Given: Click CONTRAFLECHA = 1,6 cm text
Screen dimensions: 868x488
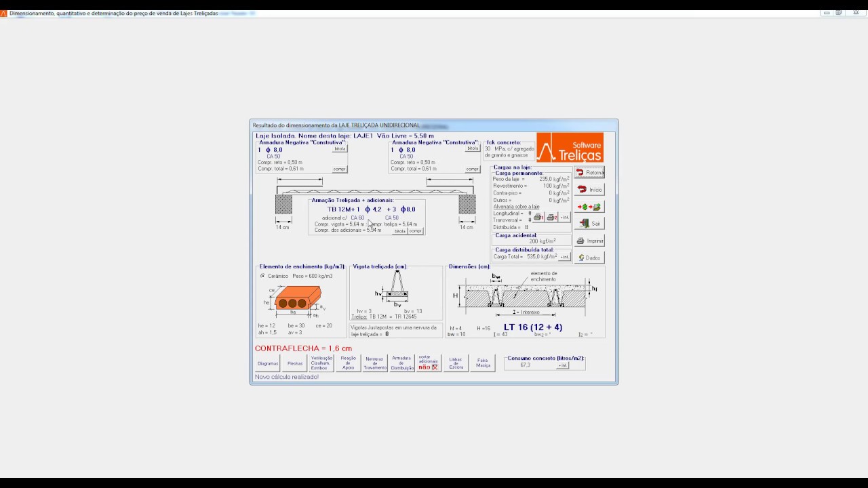Looking at the screenshot, I should click(x=303, y=348).
